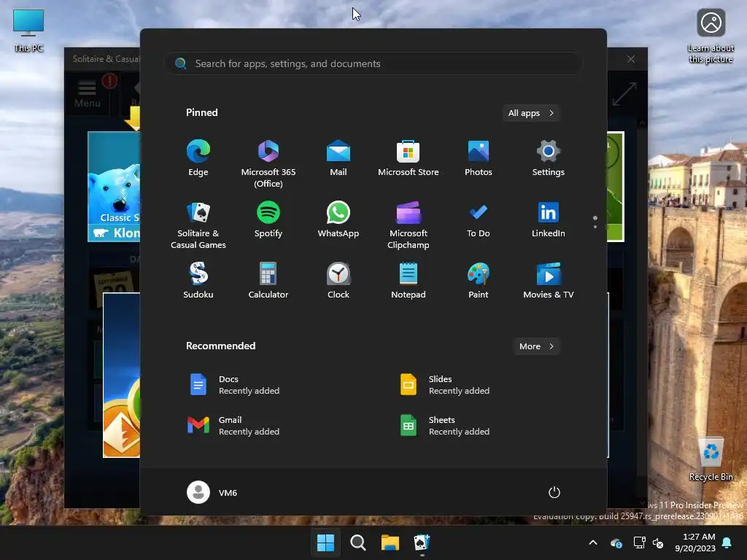Launch Spotify
Screen dimensions: 747x560
268,219
